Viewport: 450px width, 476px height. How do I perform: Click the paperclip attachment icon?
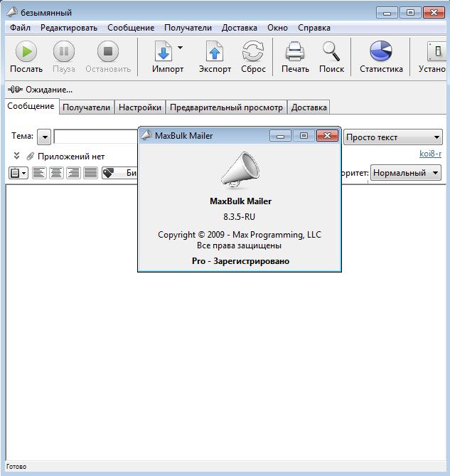point(30,157)
